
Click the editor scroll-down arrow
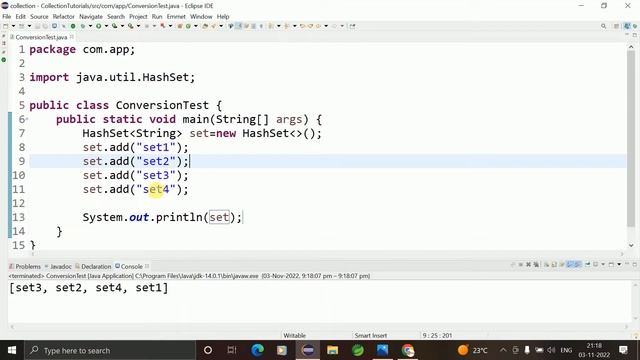tap(631, 246)
